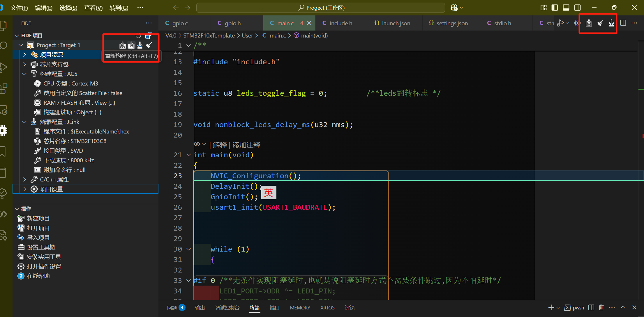Open the 查看(V) menu
The width and height of the screenshot is (644, 317).
(93, 8)
